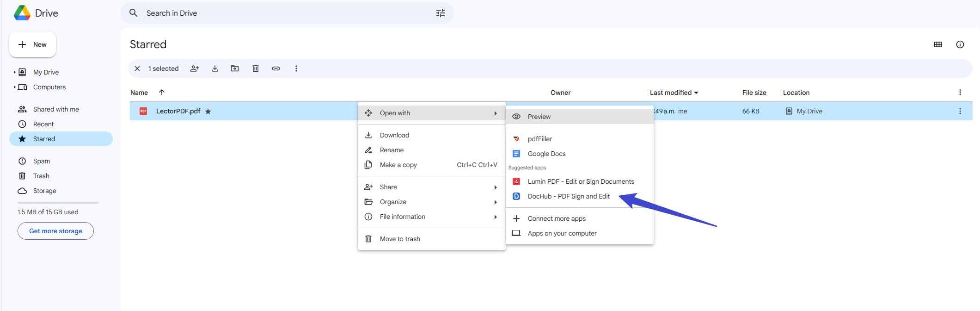Click the move-to-folder toolbar icon
Image resolution: width=980 pixels, height=311 pixels.
click(235, 68)
